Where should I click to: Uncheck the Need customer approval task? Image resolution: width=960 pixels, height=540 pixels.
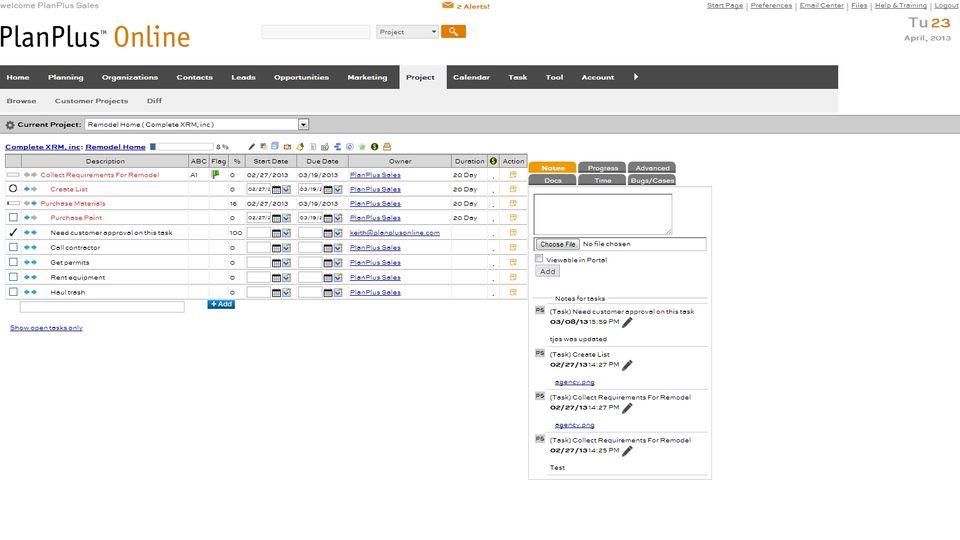pos(13,232)
